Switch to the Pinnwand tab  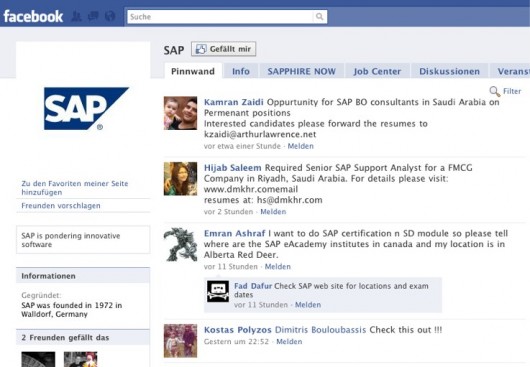[193, 71]
